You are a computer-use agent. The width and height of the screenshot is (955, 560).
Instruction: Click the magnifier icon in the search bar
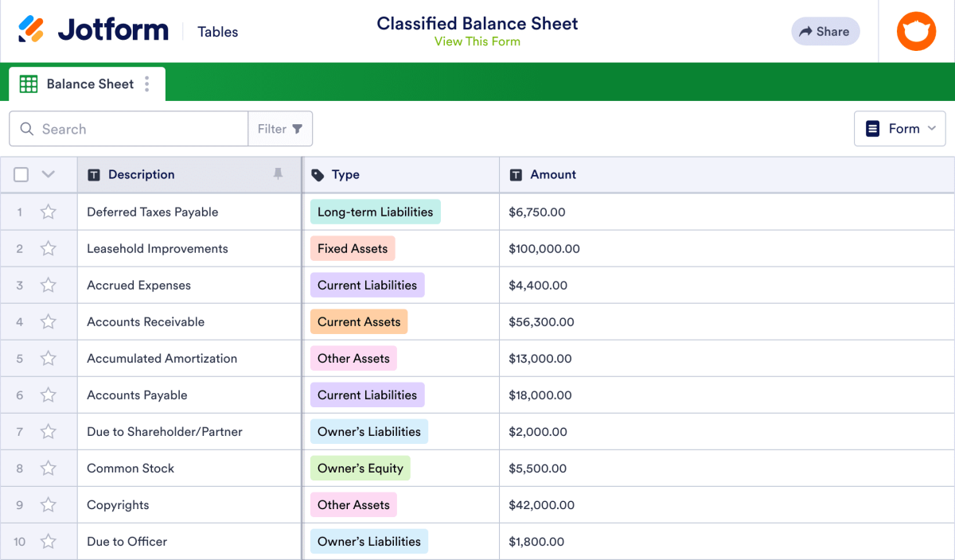(x=26, y=128)
